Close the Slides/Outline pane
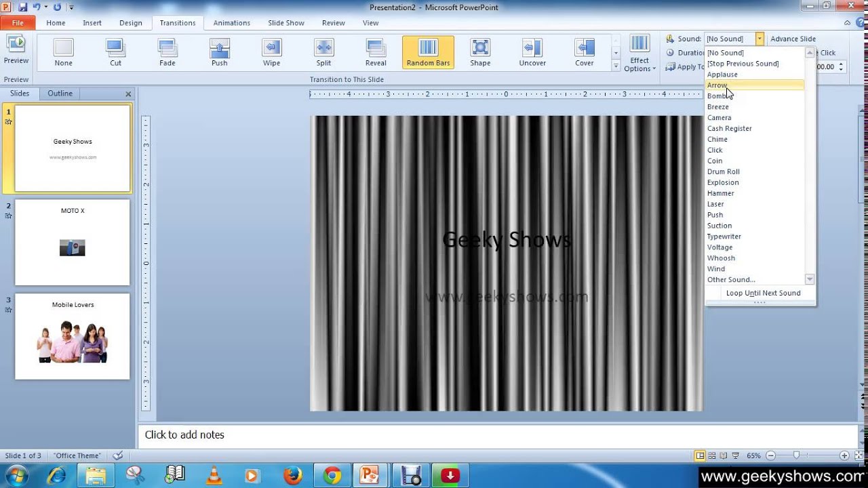 pyautogui.click(x=128, y=94)
